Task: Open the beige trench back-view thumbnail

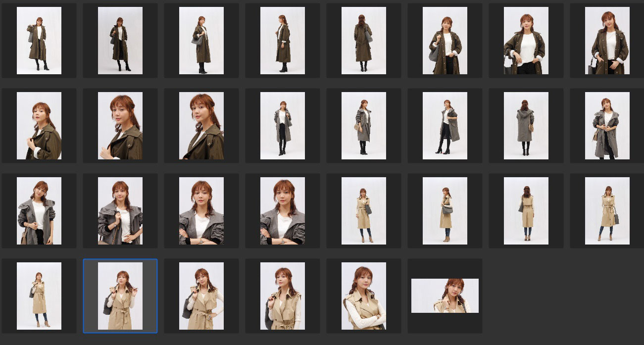Action: click(526, 211)
